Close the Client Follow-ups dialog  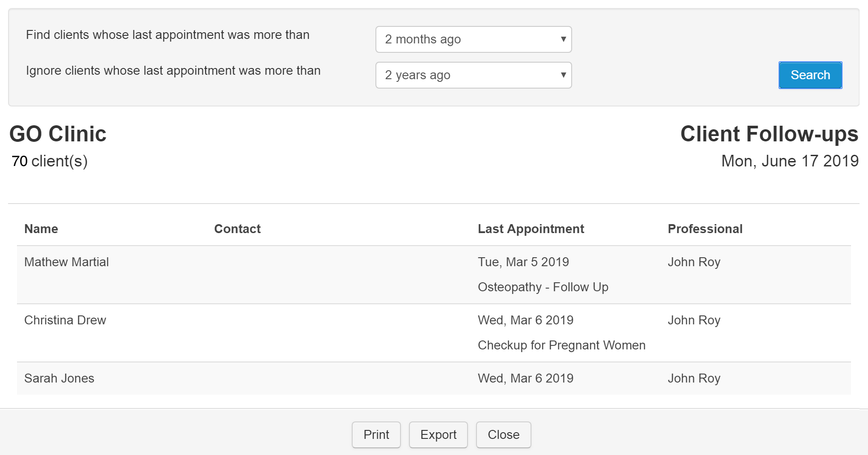pyautogui.click(x=504, y=434)
